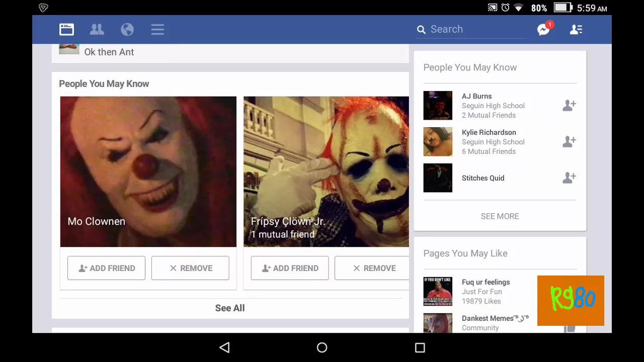
Task: Open Stitches Quid profile picture
Action: coord(438,178)
